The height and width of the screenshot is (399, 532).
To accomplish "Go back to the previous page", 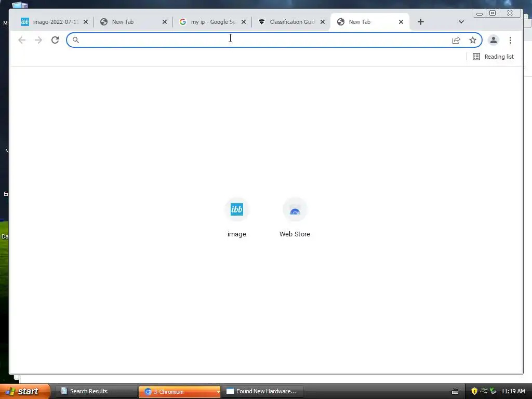I will pyautogui.click(x=22, y=40).
